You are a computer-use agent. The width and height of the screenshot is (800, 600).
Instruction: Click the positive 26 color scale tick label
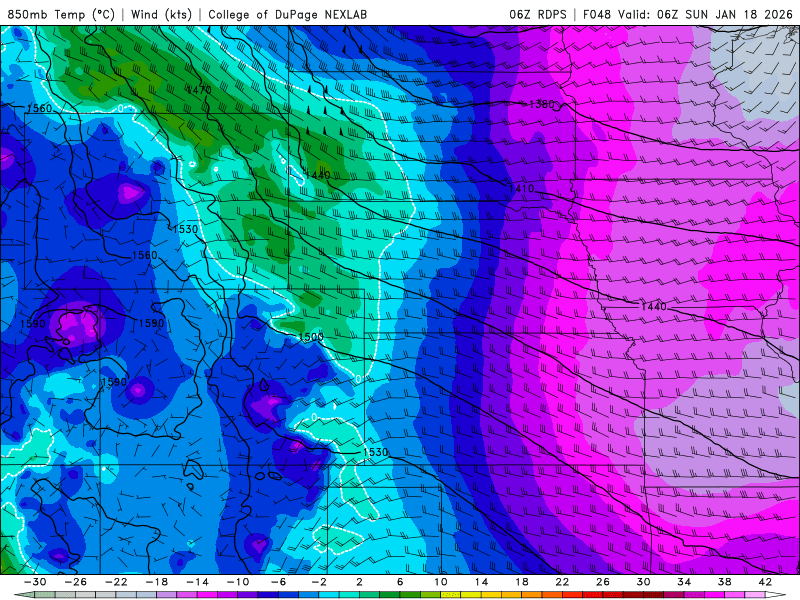coord(603,582)
